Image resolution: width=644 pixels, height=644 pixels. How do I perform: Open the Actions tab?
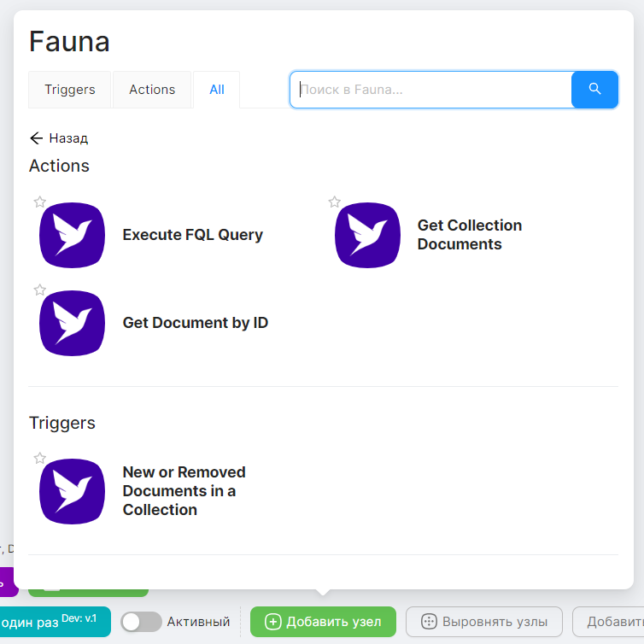click(x=152, y=90)
